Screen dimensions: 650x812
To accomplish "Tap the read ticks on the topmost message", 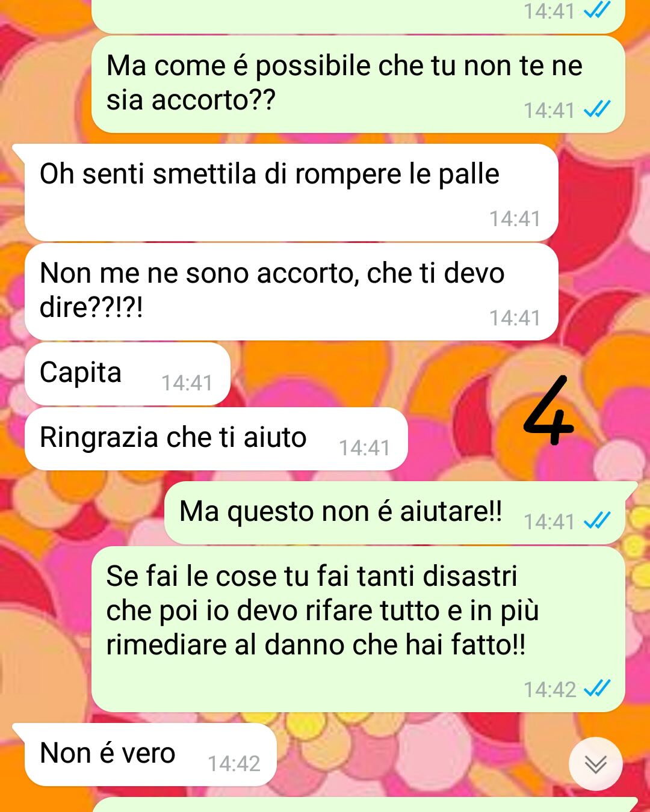I will (597, 9).
